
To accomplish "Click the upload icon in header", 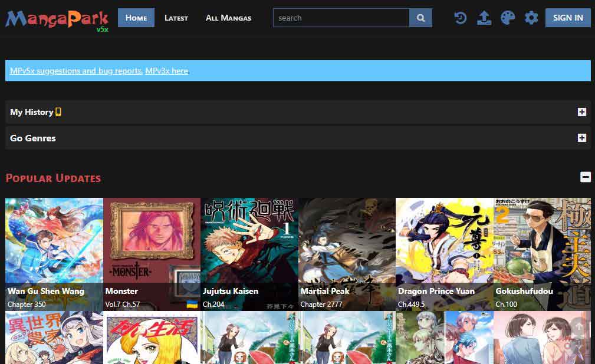I will click(484, 18).
